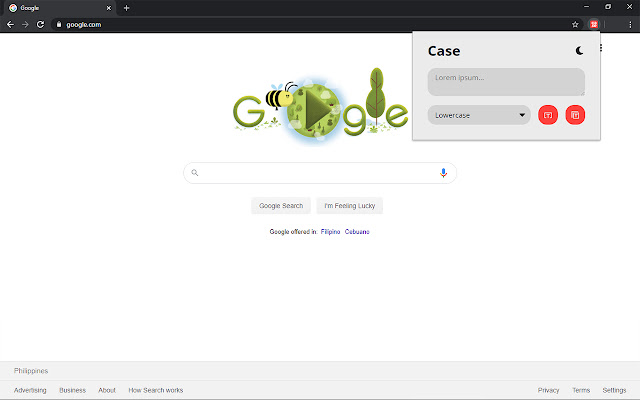Open the Lowercase case dropdown
This screenshot has height=400, width=640.
[479, 115]
